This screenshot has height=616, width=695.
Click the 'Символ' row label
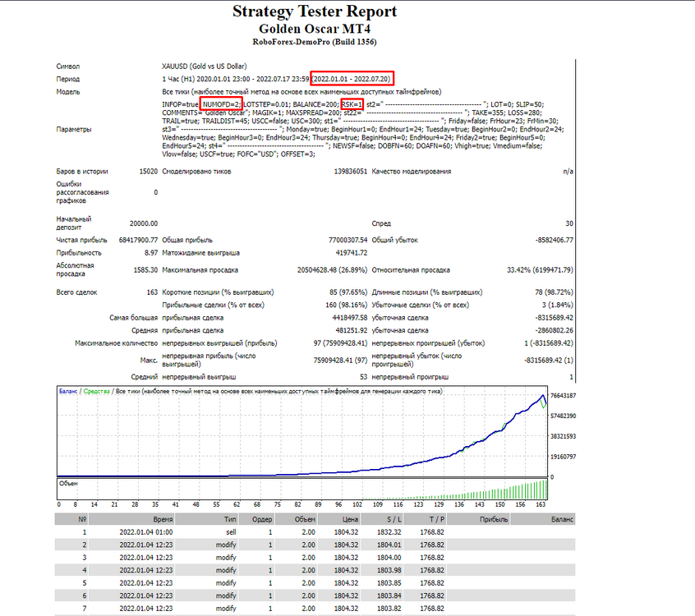click(x=68, y=67)
